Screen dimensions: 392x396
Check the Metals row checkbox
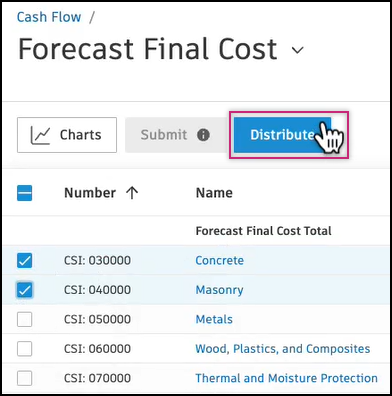[x=24, y=319]
